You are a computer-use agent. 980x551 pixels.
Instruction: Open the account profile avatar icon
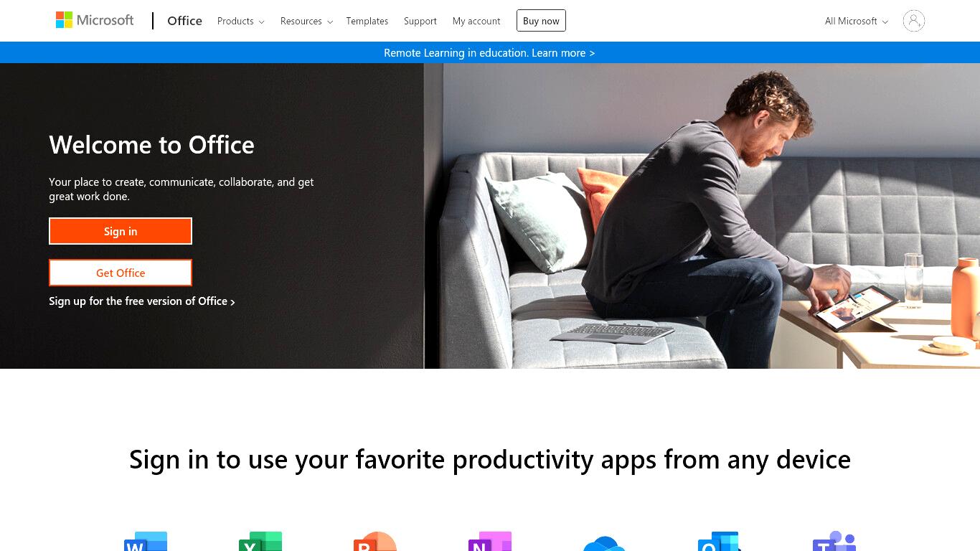[x=913, y=21]
